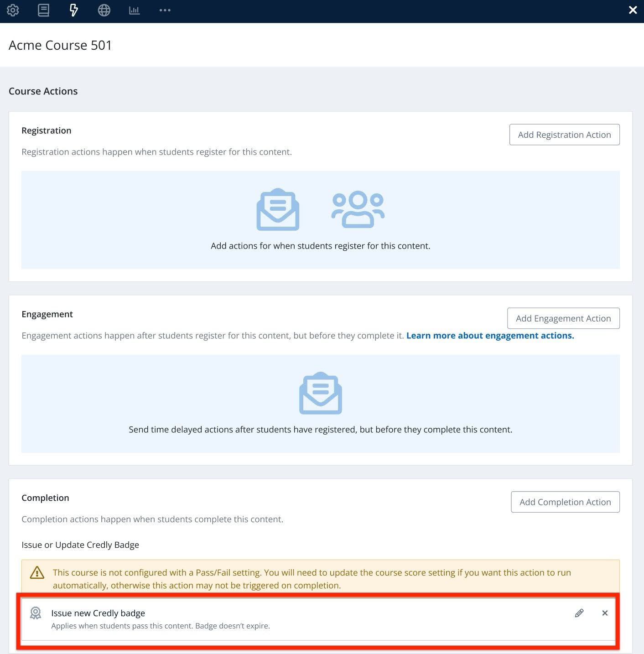
Task: Close the course panel with top-right X
Action: 633,10
